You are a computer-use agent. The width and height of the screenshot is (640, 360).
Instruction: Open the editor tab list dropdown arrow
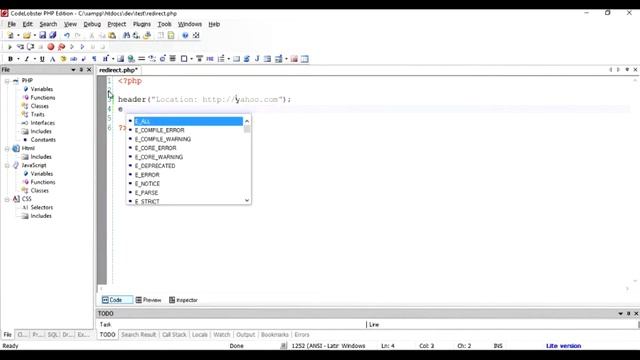tap(627, 70)
